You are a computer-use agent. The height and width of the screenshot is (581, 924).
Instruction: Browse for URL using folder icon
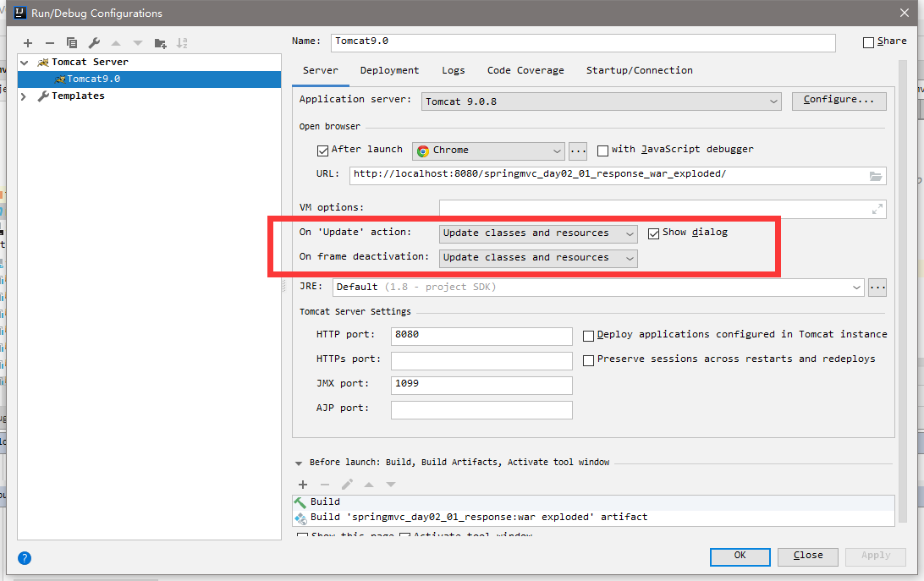point(876,176)
